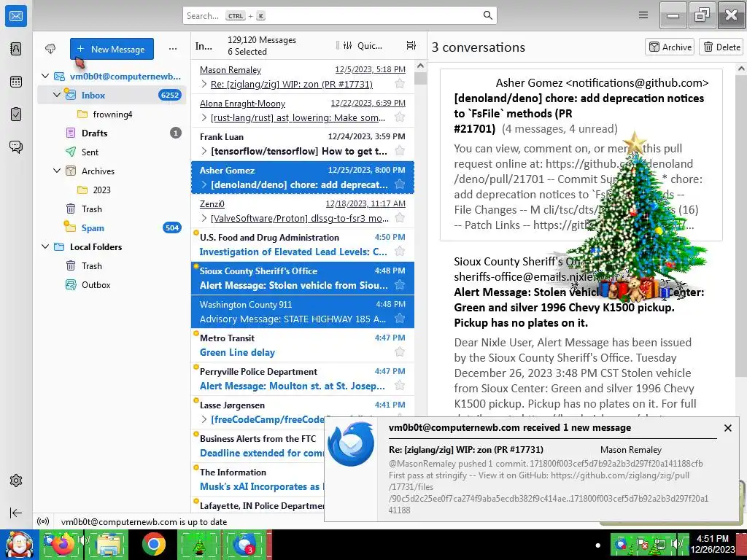
Task: Switch to Thunderbird taskbar icon
Action: coord(245,544)
